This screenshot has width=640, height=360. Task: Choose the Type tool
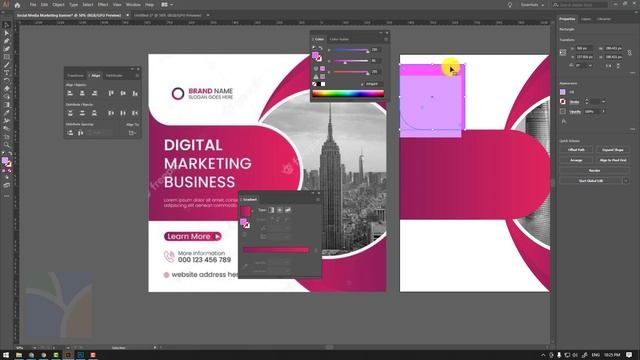pyautogui.click(x=7, y=73)
